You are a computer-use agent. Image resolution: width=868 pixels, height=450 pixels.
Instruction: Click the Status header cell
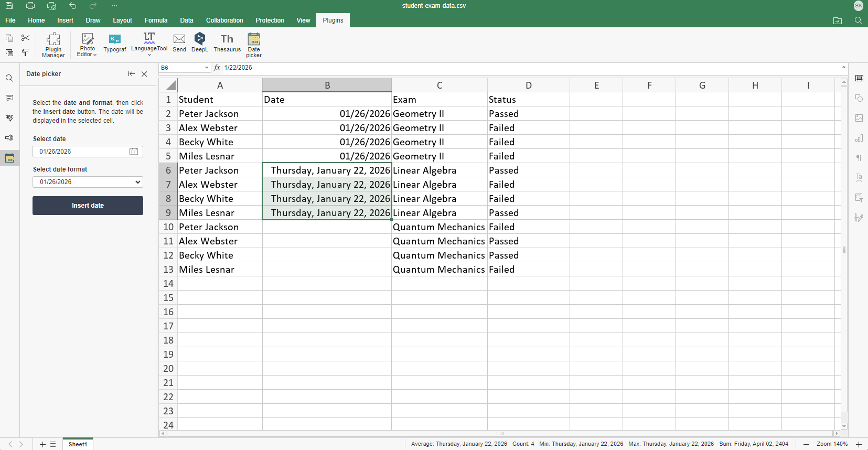pyautogui.click(x=529, y=100)
